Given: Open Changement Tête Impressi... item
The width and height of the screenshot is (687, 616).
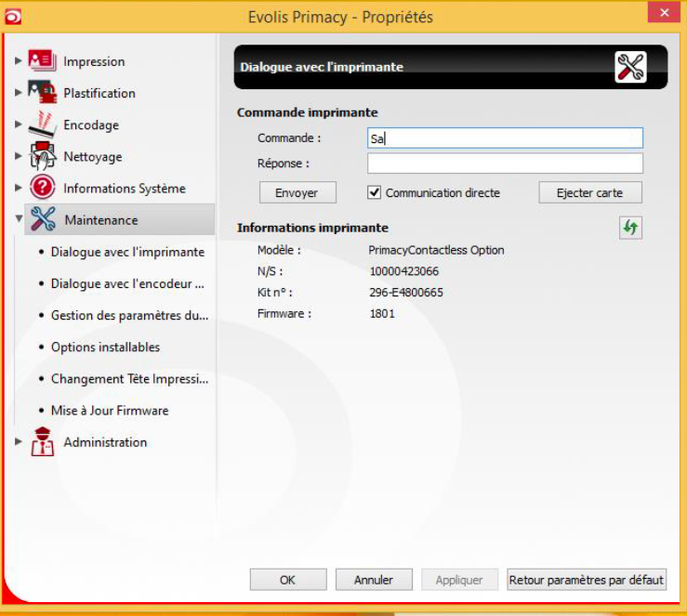Looking at the screenshot, I should [130, 379].
